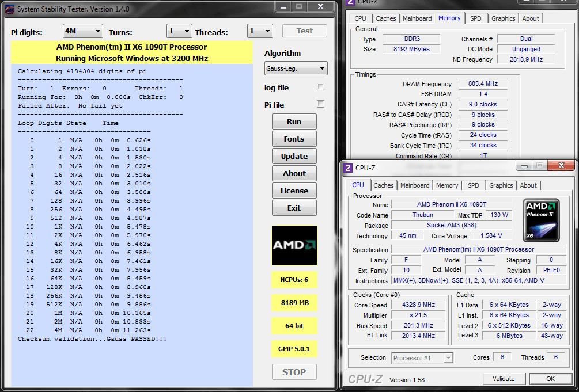
Task: Click the CAS# Latency 9.0 clocks value
Action: coord(483,104)
